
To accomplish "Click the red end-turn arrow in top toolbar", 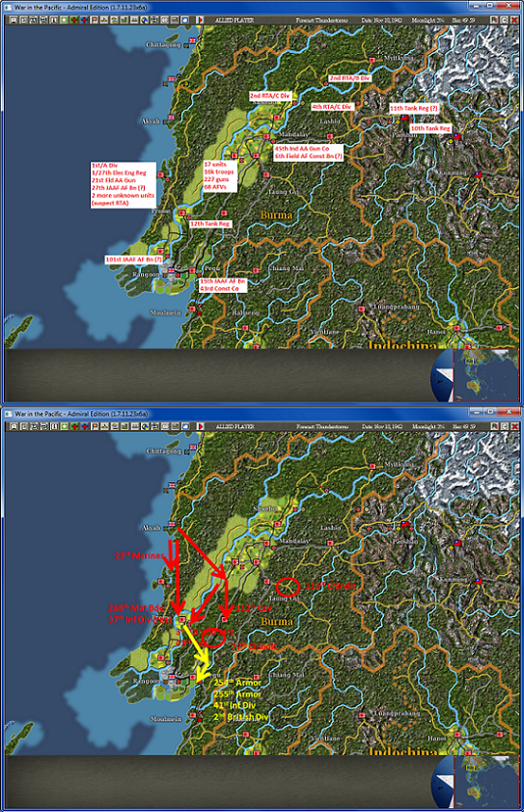I will pos(200,20).
